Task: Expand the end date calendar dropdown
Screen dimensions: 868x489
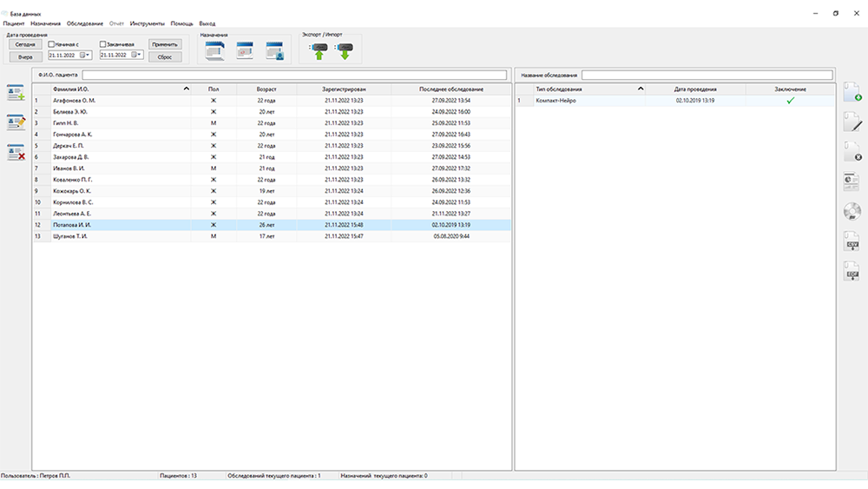Action: point(139,55)
